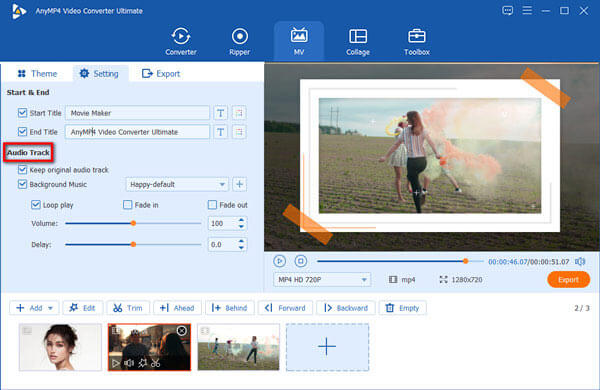This screenshot has height=390, width=600.
Task: Open the Happy-default music dropdown
Action: pyautogui.click(x=177, y=184)
